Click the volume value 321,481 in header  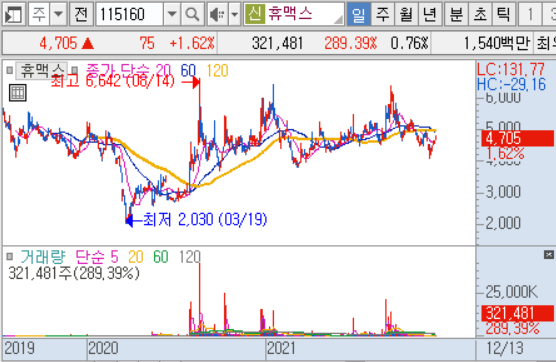(277, 44)
